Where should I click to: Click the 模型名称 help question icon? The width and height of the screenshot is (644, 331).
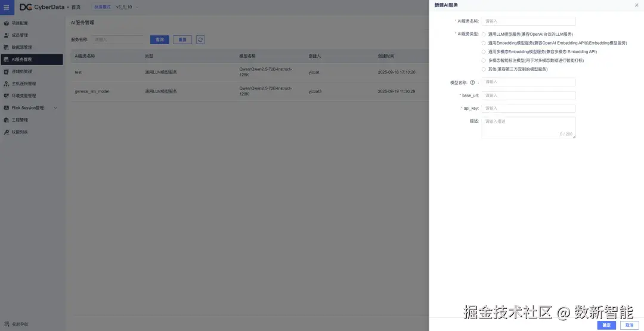[472, 82]
